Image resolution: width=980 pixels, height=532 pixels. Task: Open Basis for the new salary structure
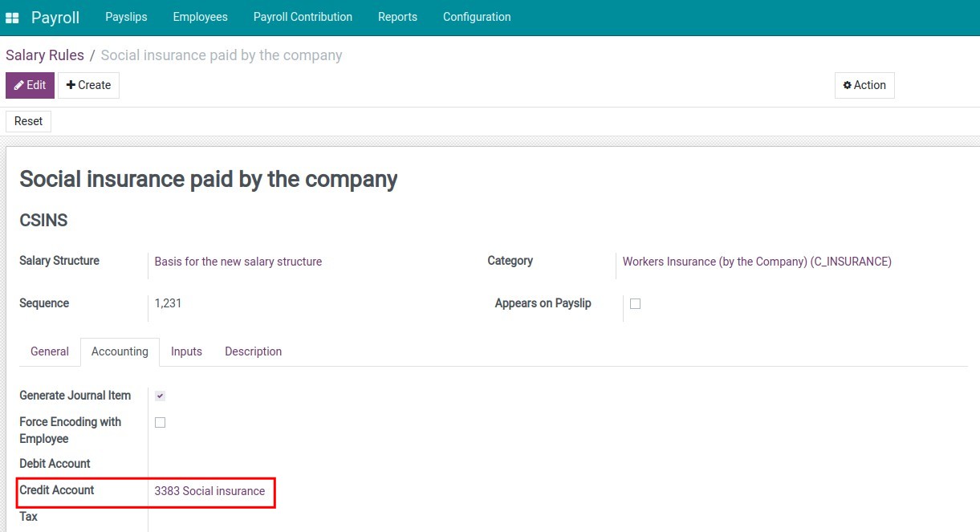click(x=238, y=262)
